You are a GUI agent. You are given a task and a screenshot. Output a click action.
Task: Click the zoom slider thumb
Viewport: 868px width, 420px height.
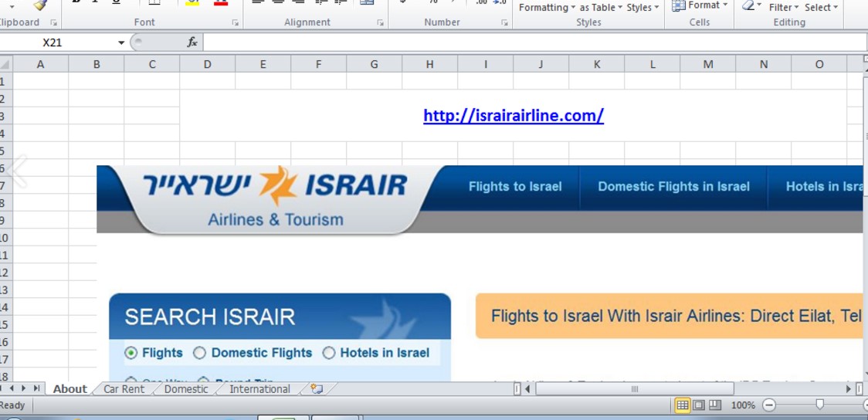pyautogui.click(x=820, y=405)
